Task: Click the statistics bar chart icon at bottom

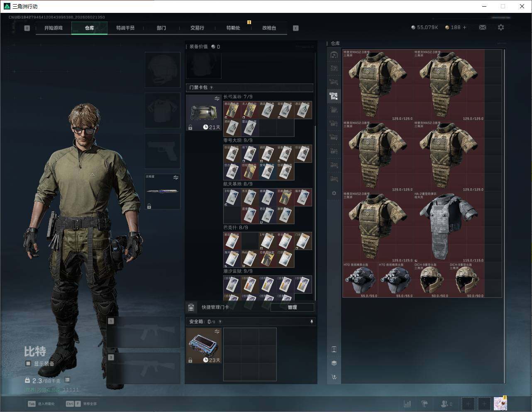Action: click(x=408, y=404)
